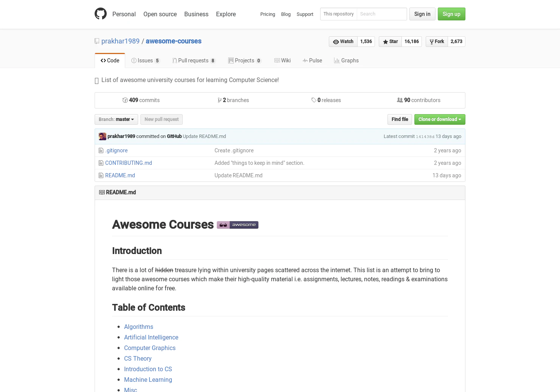This screenshot has height=392, width=560.
Task: Open the Open source menu item
Action: click(160, 14)
